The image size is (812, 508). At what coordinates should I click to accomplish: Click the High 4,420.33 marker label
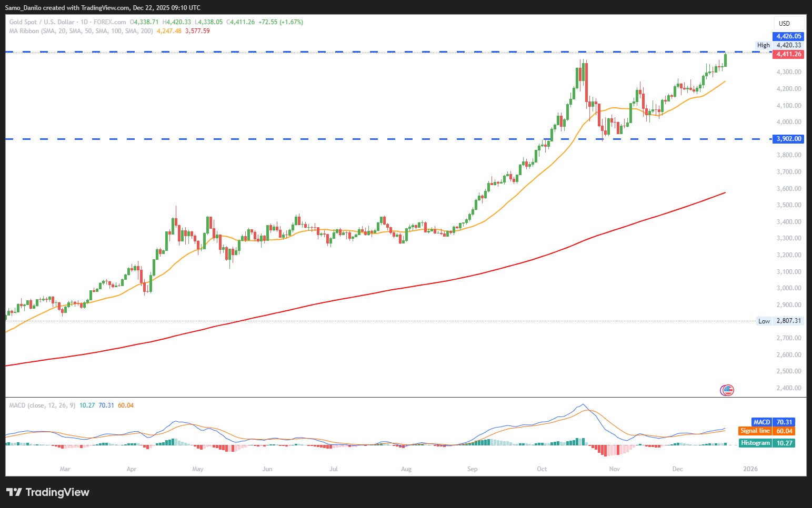[x=779, y=45]
